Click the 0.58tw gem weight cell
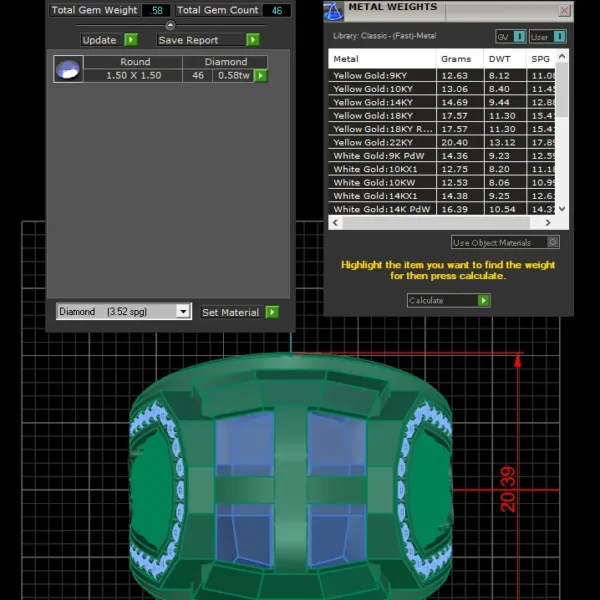This screenshot has height=600, width=600. 233,75
